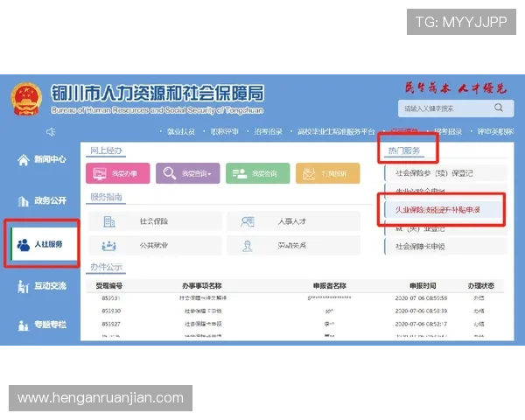Open the 劳动关系 service guide card
This screenshot has height=420, width=525.
click(x=294, y=246)
